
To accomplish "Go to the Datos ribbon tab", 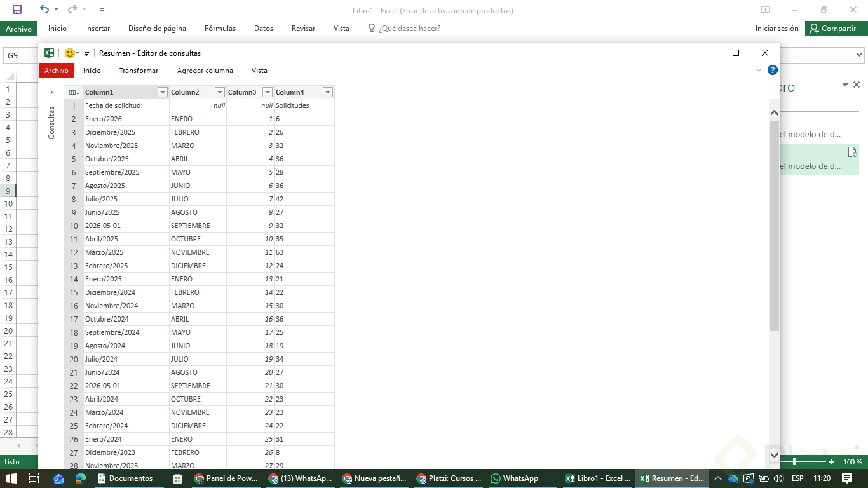I will 264,29.
